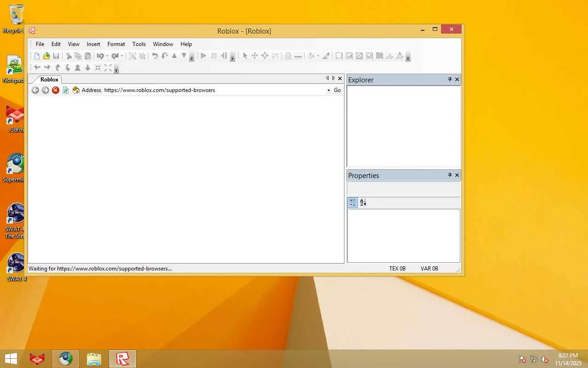Click the Categorized view icon in Properties
The height and width of the screenshot is (368, 588).
353,202
